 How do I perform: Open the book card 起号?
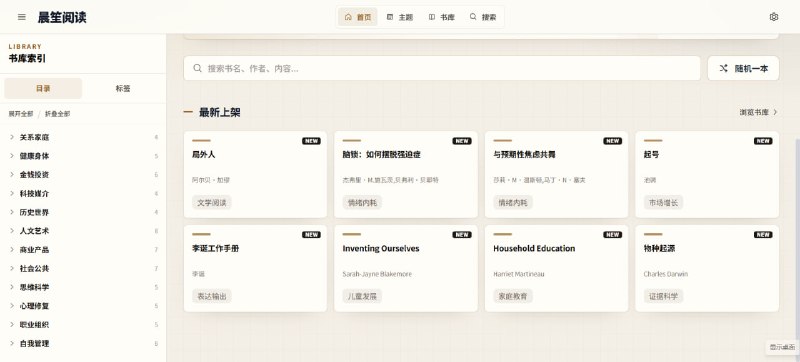click(707, 174)
